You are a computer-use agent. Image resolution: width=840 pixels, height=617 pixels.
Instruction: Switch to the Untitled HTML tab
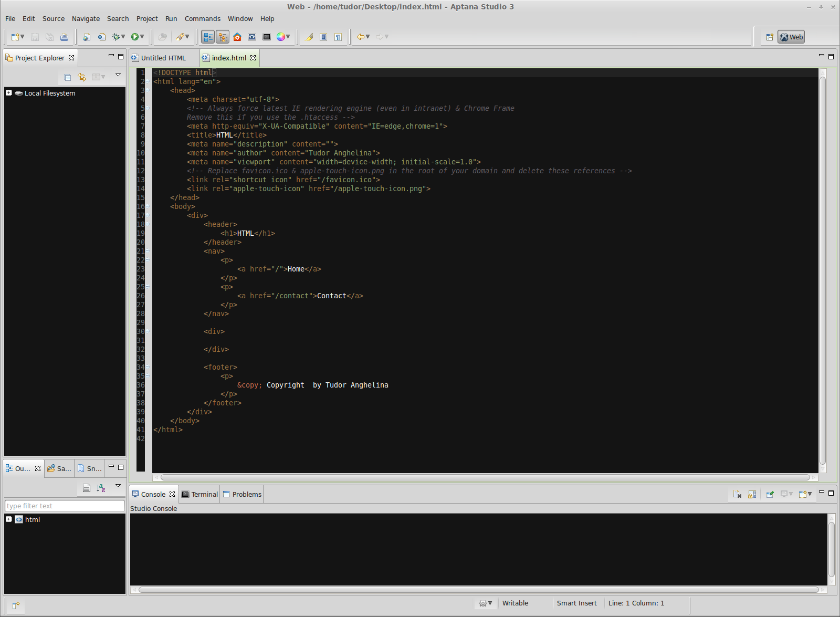pos(163,58)
